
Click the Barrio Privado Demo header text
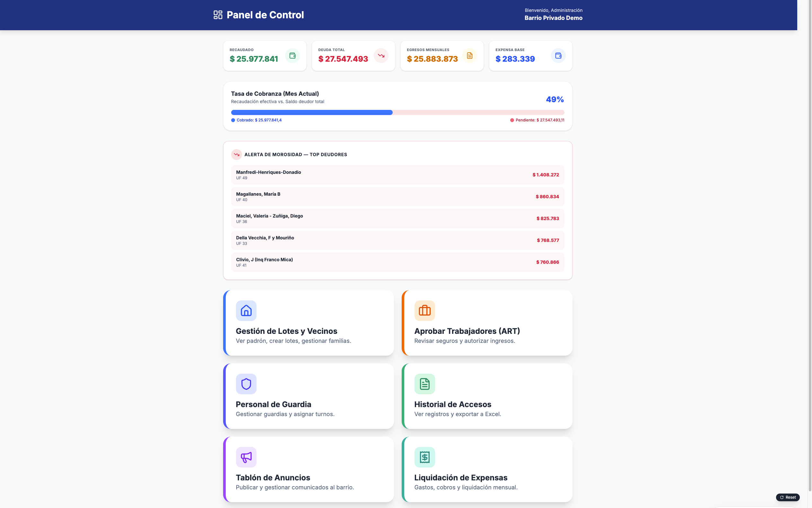pos(553,18)
